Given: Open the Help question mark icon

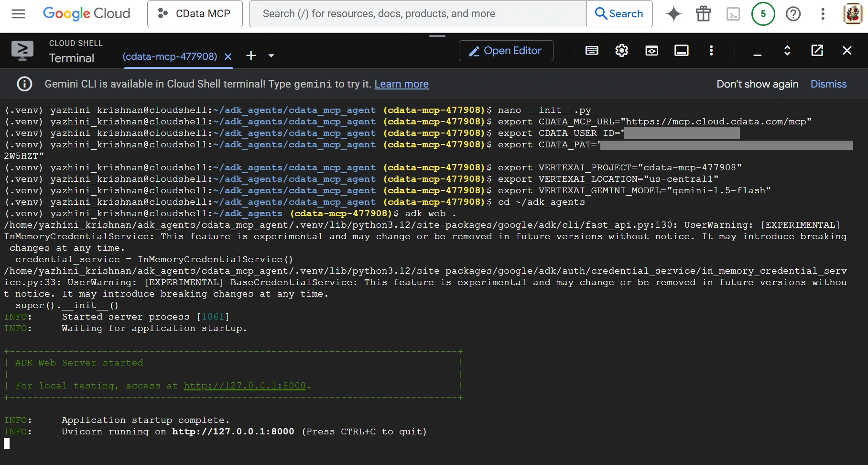Looking at the screenshot, I should 793,14.
